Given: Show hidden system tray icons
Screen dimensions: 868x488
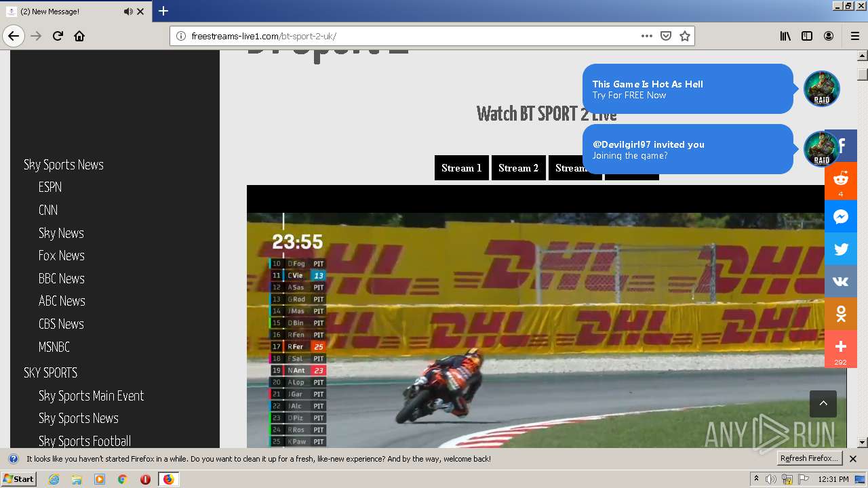Looking at the screenshot, I should tap(756, 479).
